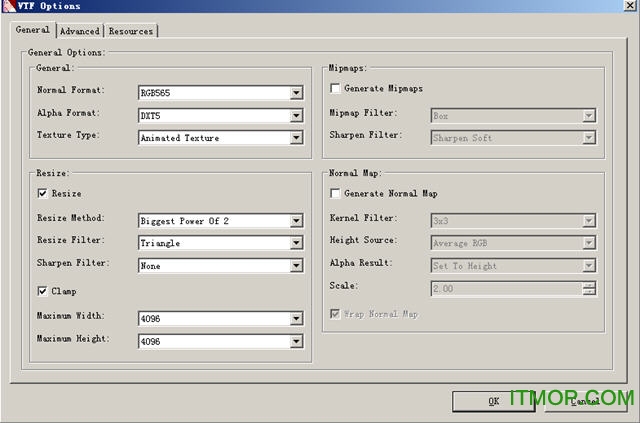This screenshot has height=423, width=640.
Task: Enable the Resize checkbox
Action: [x=42, y=193]
